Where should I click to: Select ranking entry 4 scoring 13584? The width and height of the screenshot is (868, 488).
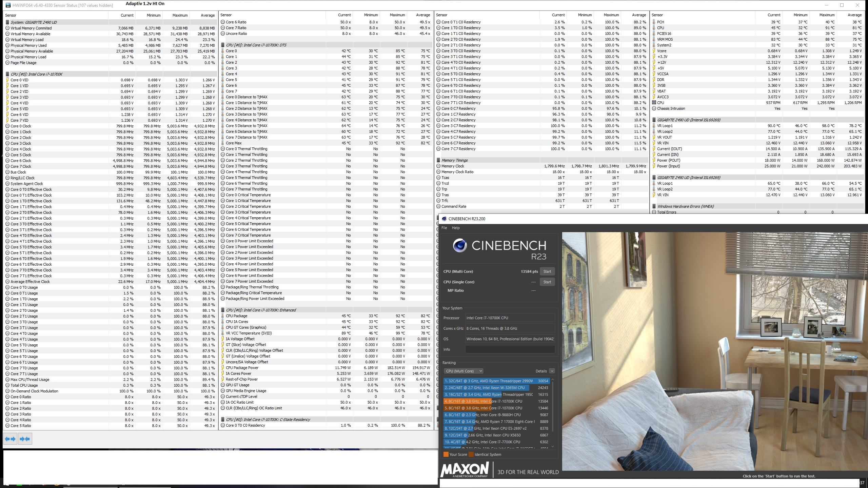pos(497,401)
